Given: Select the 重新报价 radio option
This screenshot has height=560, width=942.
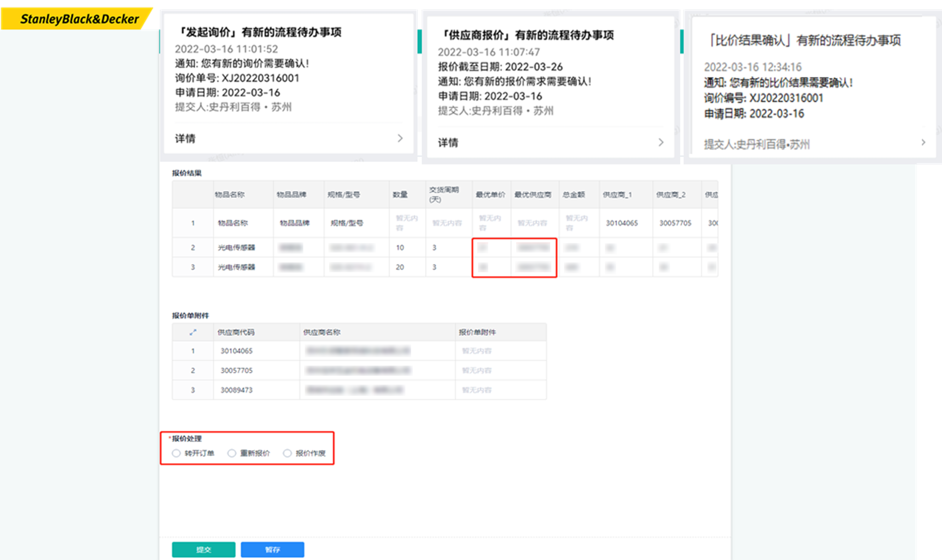Looking at the screenshot, I should click(232, 453).
